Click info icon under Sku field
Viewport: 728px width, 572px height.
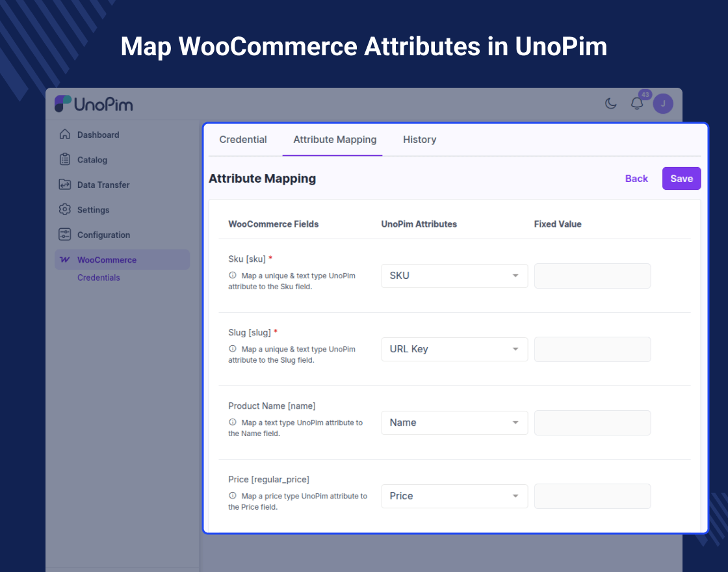233,276
